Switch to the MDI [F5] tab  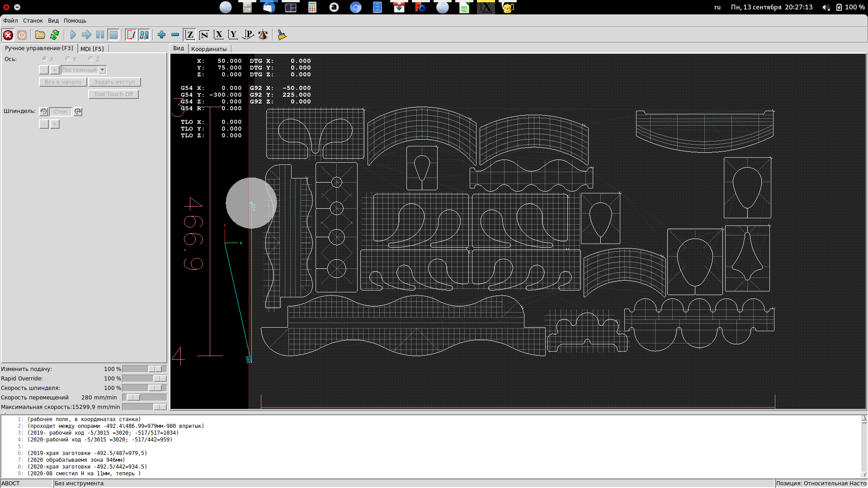92,49
